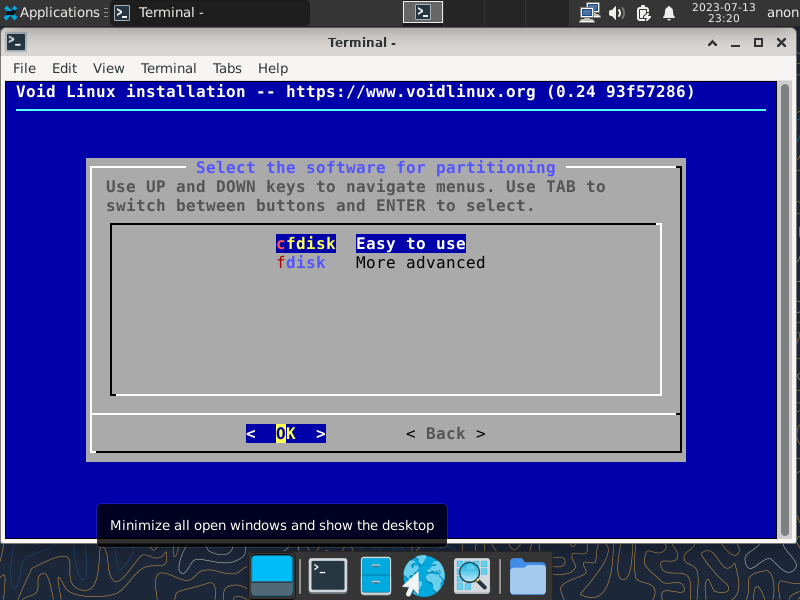
Task: Click the terminal vertical scrollbar
Action: click(785, 309)
